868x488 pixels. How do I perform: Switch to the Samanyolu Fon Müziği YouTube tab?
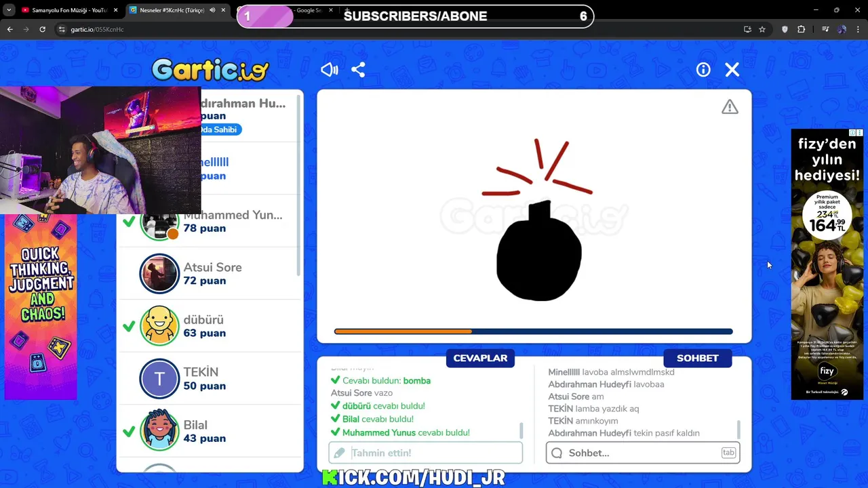click(x=69, y=10)
